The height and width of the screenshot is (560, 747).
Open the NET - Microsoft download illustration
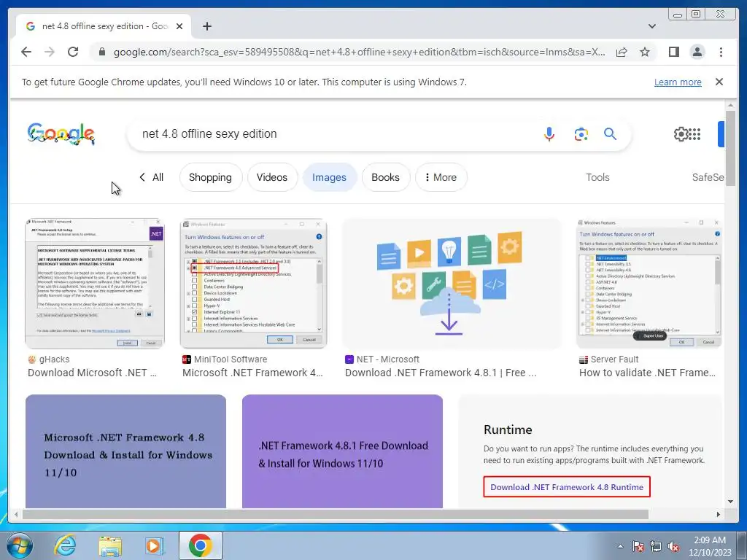click(452, 284)
